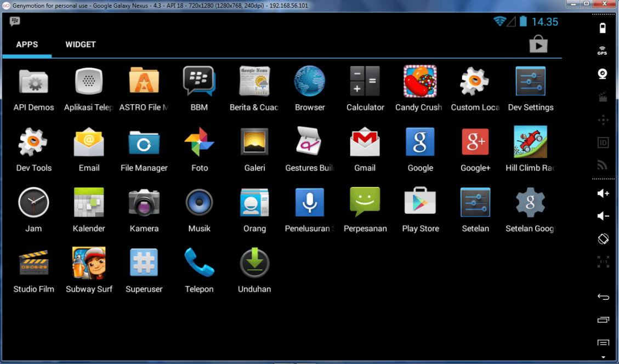Click the status bar clock 14.35
The image size is (619, 364).
545,22
